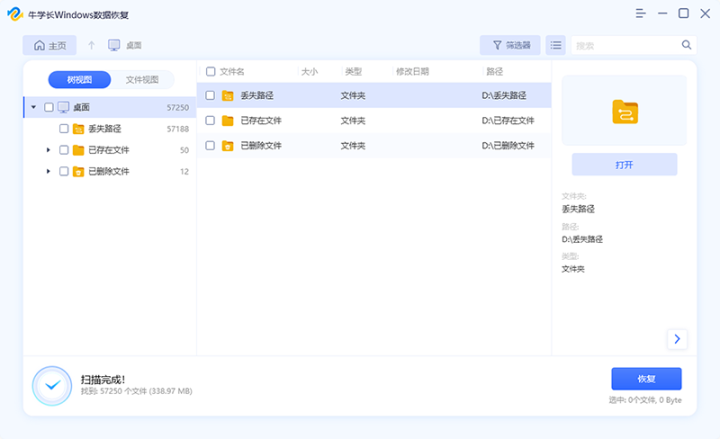720x439 pixels.
Task: Check 丢失路径 checkbox in tree
Action: pyautogui.click(x=64, y=129)
